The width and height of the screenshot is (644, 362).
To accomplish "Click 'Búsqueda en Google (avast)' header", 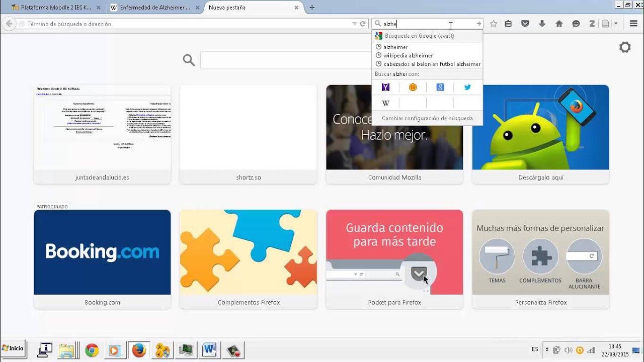I will point(427,36).
